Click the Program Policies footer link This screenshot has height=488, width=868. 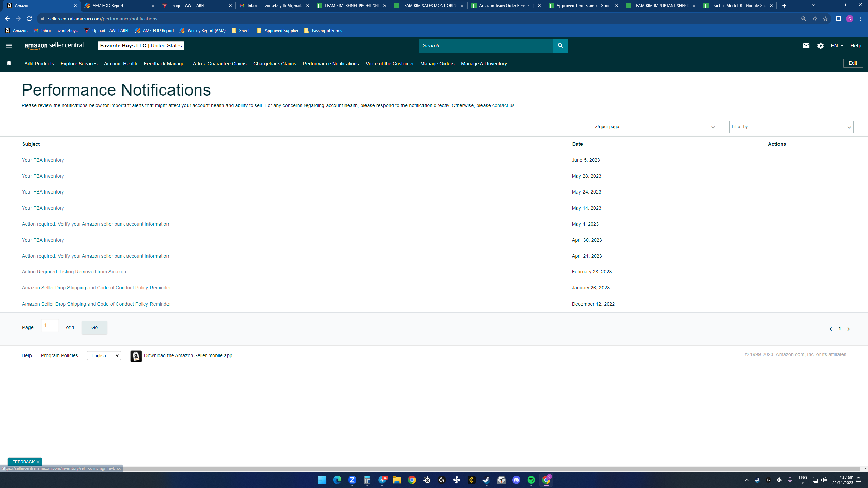point(59,355)
